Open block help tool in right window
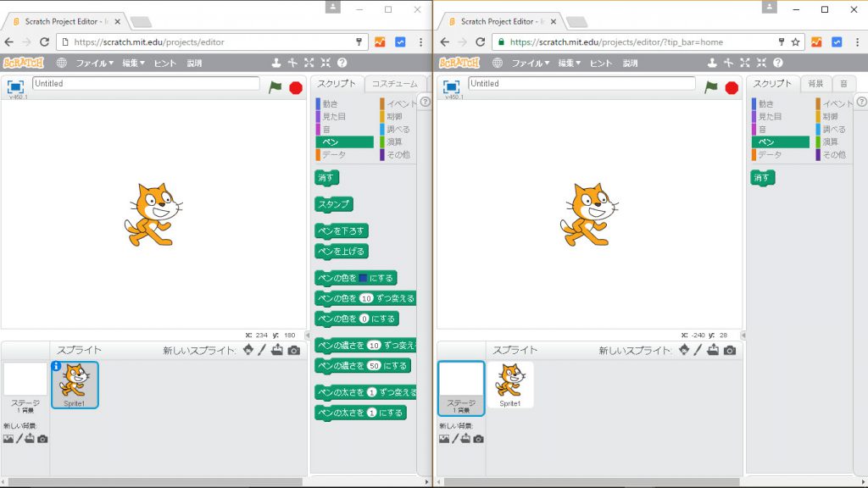This screenshot has width=868, height=488. coord(778,63)
